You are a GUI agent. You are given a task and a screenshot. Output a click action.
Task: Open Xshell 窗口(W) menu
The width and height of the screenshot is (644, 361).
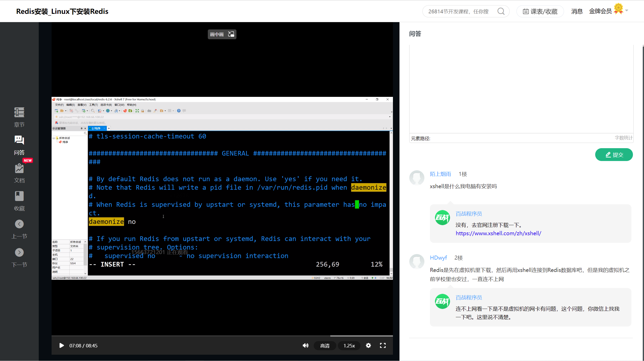[x=119, y=105]
